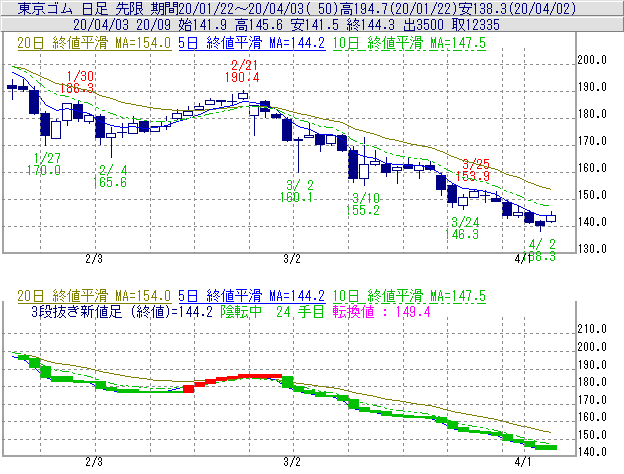Viewport: 624px width, 474px height.
Task: Click the last green block in lower chart
Action: (x=546, y=447)
